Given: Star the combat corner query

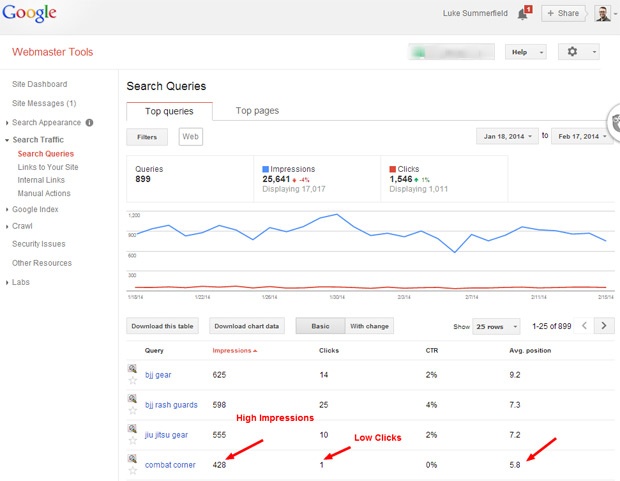Looking at the screenshot, I should click(x=133, y=470).
